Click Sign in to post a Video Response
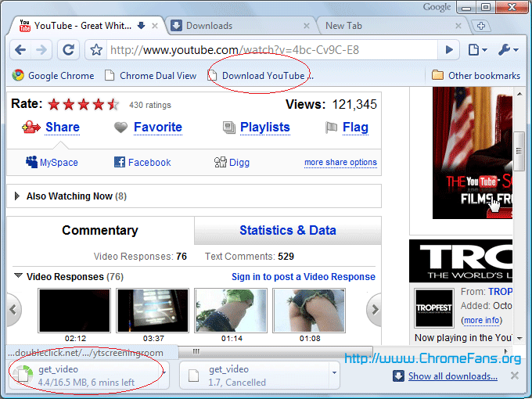 point(304,277)
